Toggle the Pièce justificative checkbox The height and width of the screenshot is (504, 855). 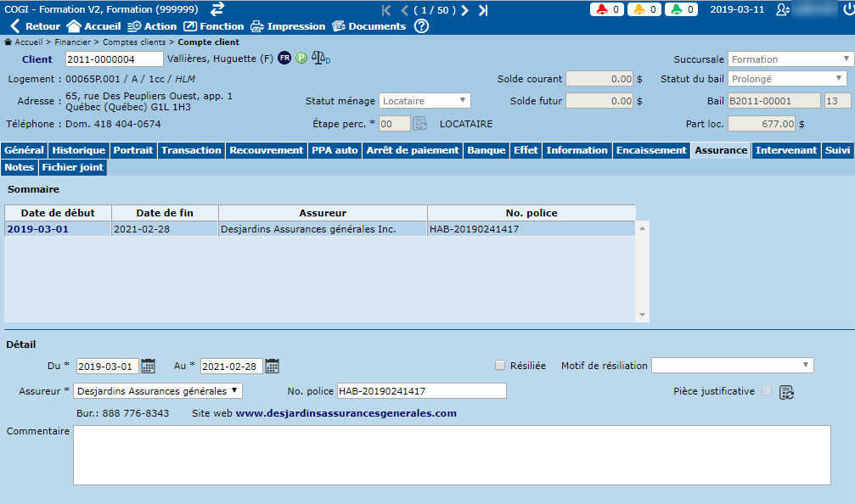tap(767, 391)
